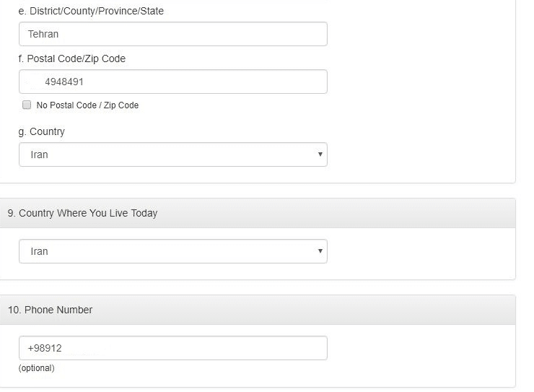Screen dimensions: 534x392
Task: Click the '10. Phone Number' section header
Action: tap(50, 310)
